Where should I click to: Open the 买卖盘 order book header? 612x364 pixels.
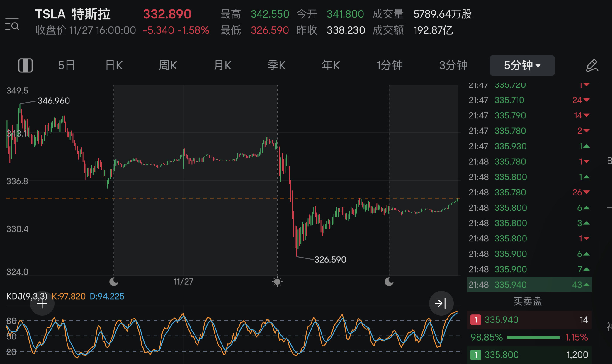pyautogui.click(x=528, y=301)
